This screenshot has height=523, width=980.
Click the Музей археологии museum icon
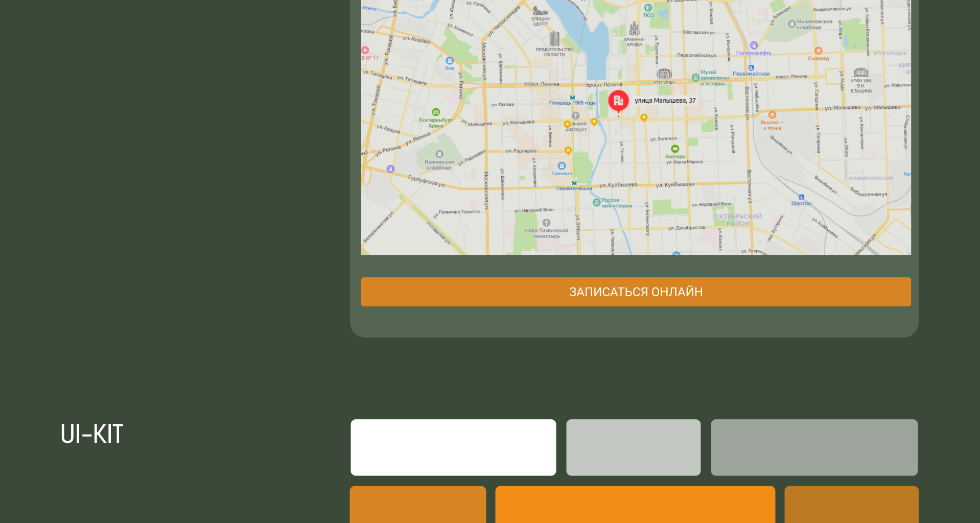point(695,78)
